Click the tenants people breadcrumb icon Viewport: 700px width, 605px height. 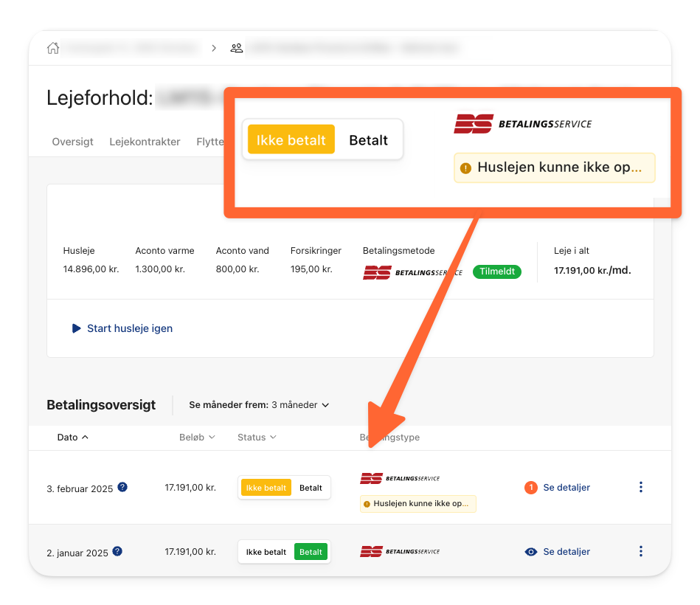coord(237,48)
